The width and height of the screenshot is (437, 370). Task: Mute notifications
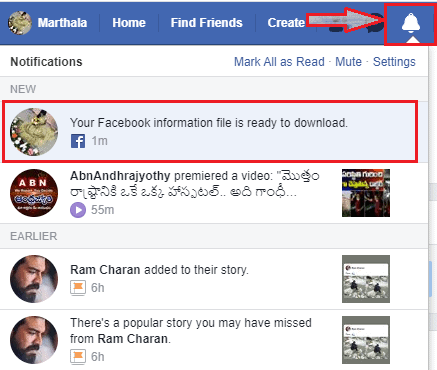[x=348, y=62]
